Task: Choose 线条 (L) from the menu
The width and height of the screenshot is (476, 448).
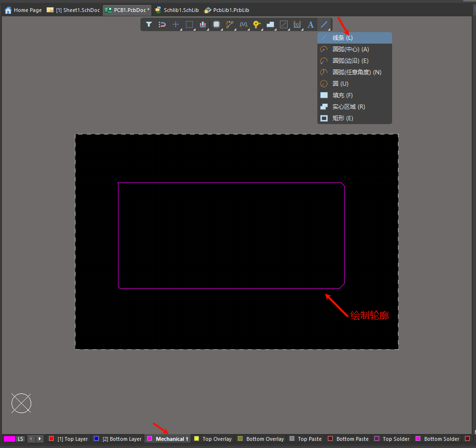Action: click(x=355, y=38)
